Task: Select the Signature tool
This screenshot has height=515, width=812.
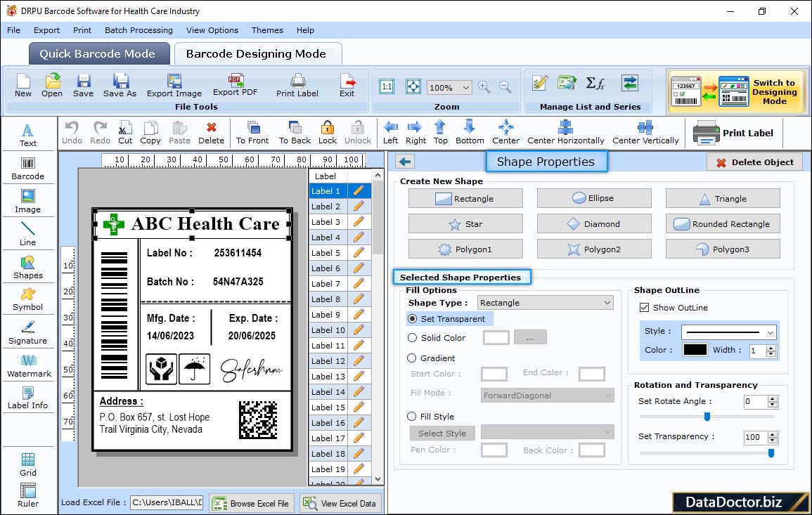Action: [28, 332]
